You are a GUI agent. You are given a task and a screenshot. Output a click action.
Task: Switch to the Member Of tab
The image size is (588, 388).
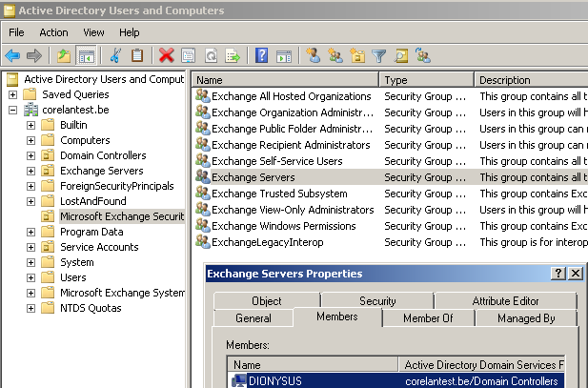(x=427, y=318)
